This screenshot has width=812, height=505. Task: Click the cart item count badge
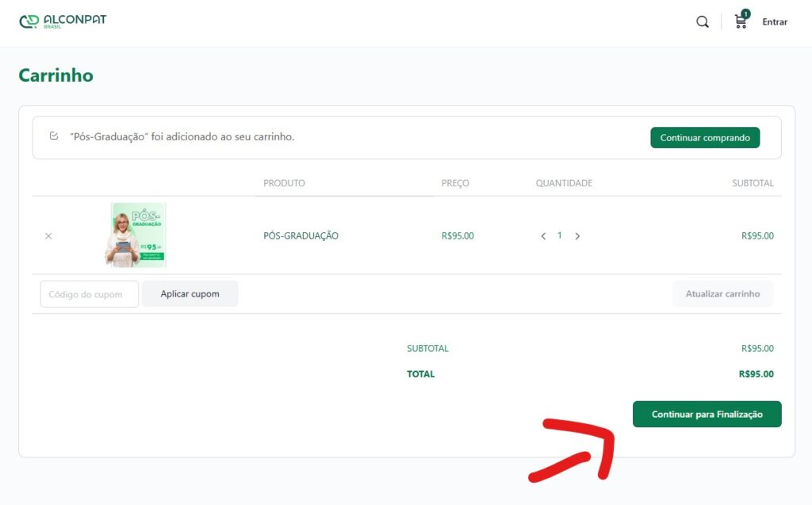point(745,13)
